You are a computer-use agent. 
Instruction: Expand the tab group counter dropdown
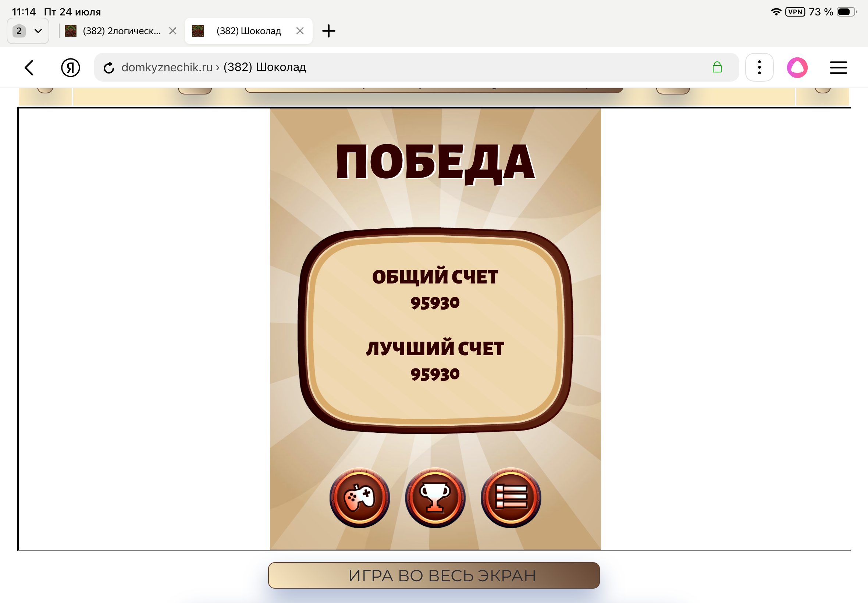point(28,31)
